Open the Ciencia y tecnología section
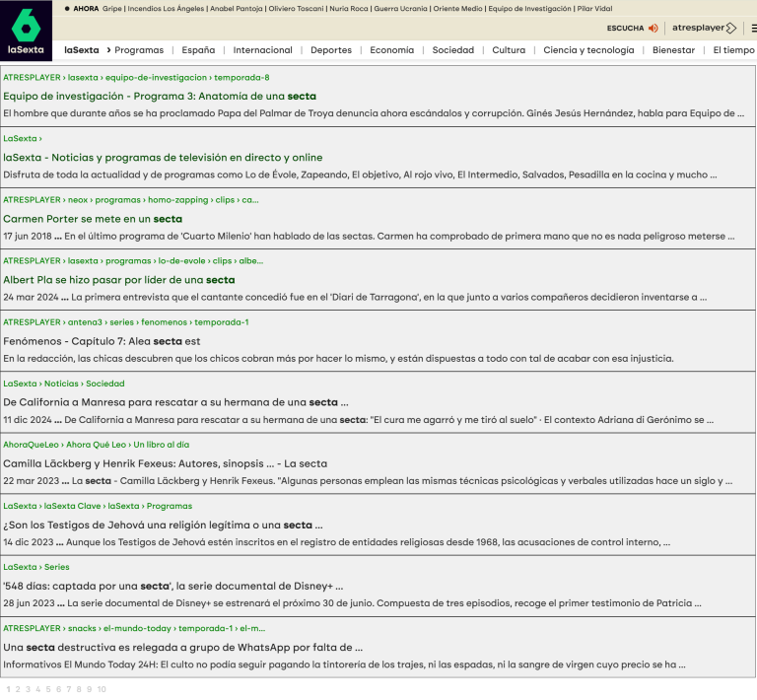 pyautogui.click(x=588, y=49)
